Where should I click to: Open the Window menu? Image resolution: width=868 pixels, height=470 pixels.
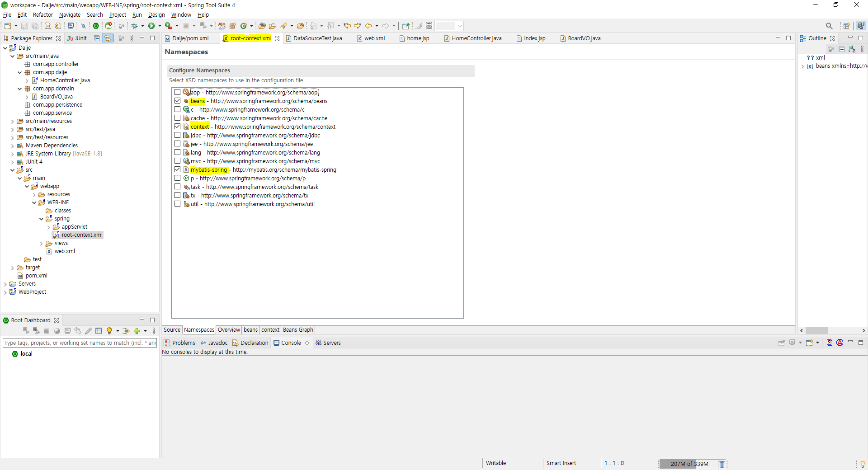point(181,14)
